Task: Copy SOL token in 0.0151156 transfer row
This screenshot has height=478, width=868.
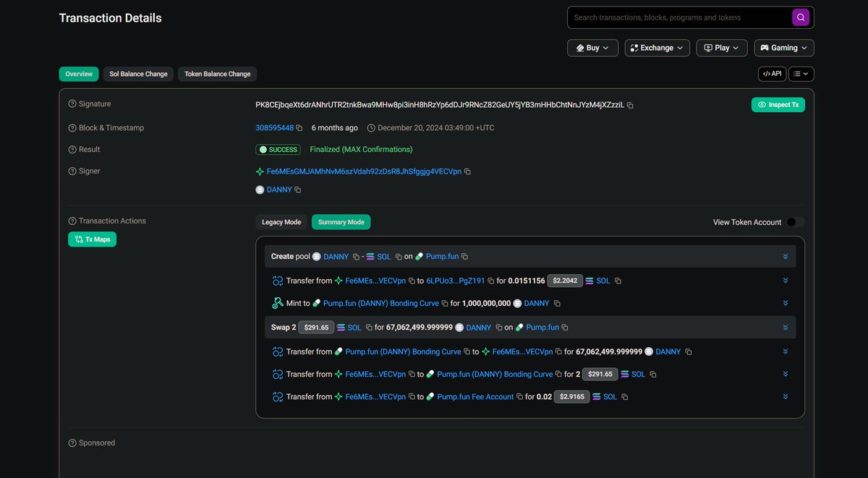Action: 618,281
